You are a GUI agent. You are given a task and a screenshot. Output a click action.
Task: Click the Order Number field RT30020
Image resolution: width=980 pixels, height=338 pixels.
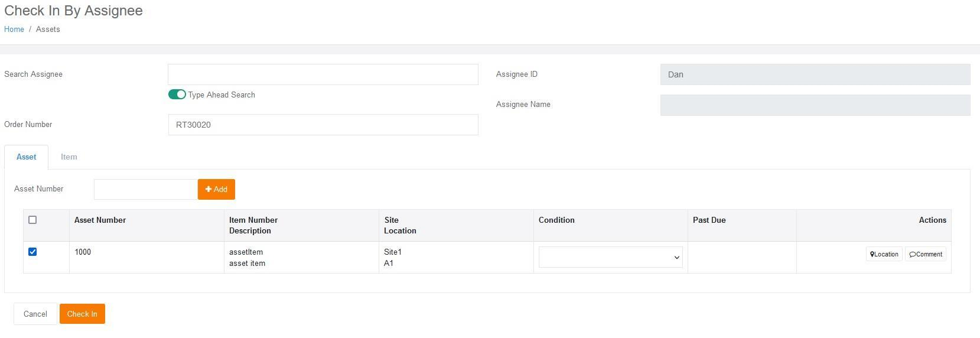tap(323, 125)
